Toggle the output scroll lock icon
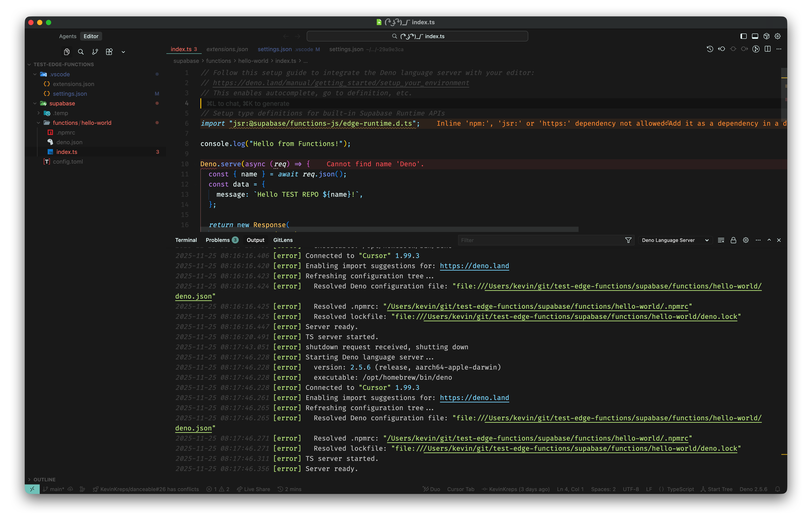Image resolution: width=812 pixels, height=527 pixels. (733, 240)
